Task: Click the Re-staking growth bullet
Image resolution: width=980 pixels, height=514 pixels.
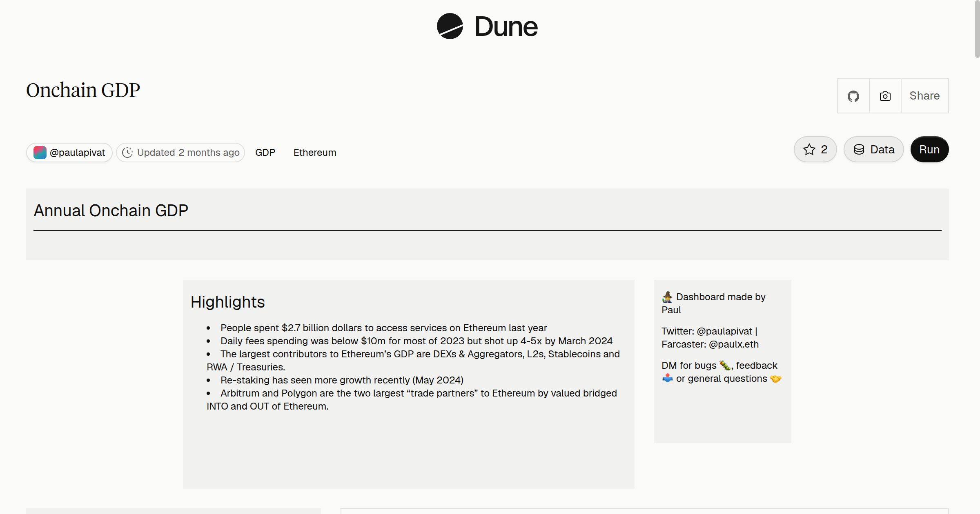Action: [x=342, y=380]
